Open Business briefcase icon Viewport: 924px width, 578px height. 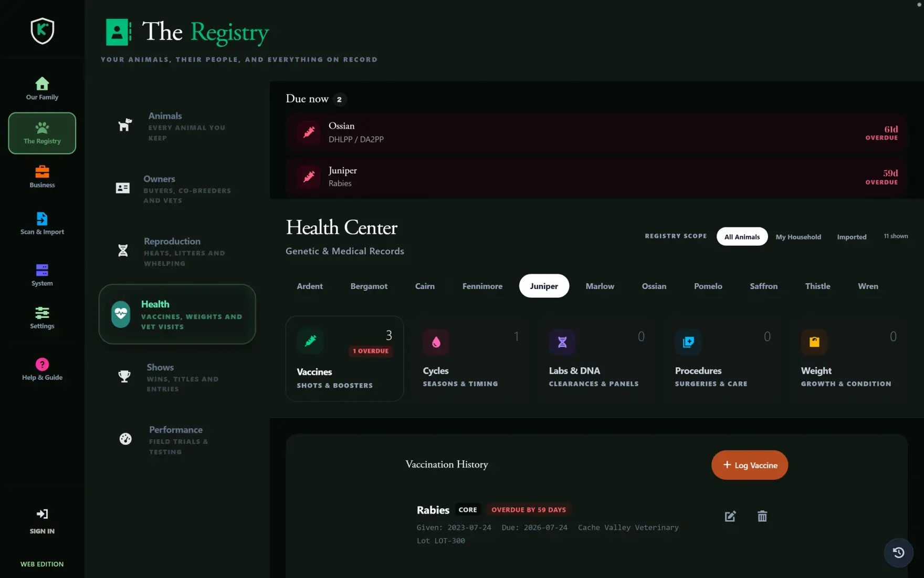coord(42,172)
